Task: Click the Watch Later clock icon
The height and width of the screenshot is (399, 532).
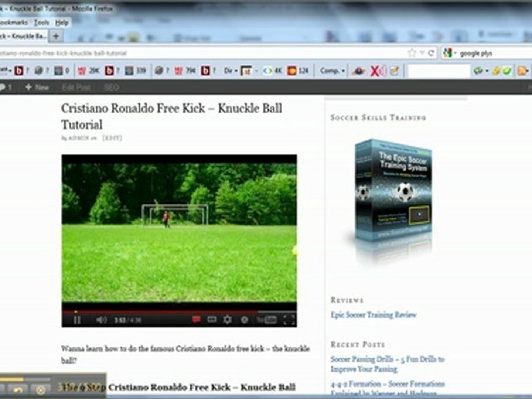Action: tap(244, 320)
